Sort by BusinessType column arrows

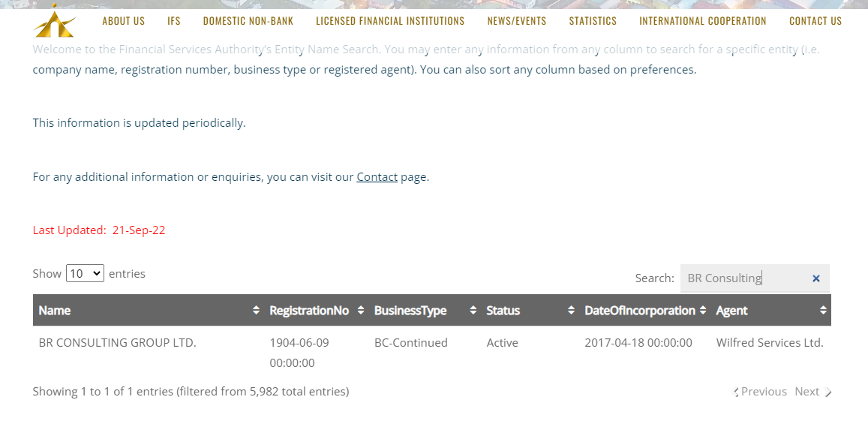point(473,311)
